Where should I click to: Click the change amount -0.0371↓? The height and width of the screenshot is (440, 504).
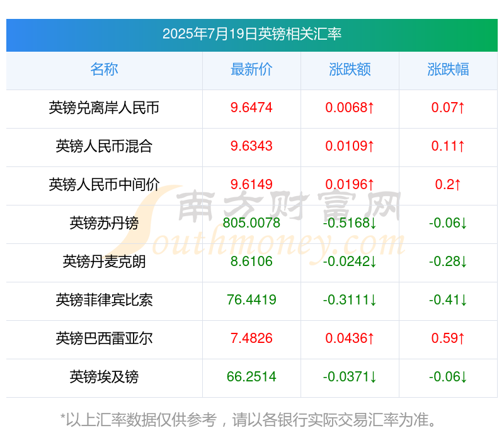(x=350, y=377)
